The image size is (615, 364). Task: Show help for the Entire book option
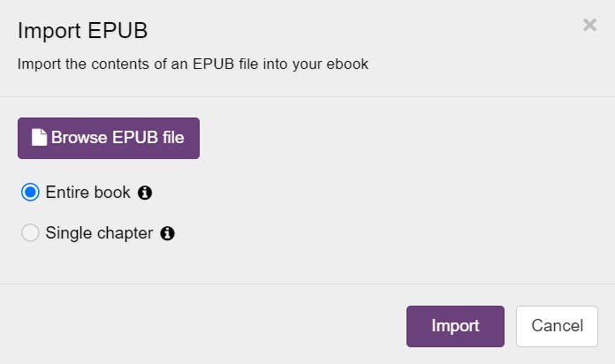[146, 193]
